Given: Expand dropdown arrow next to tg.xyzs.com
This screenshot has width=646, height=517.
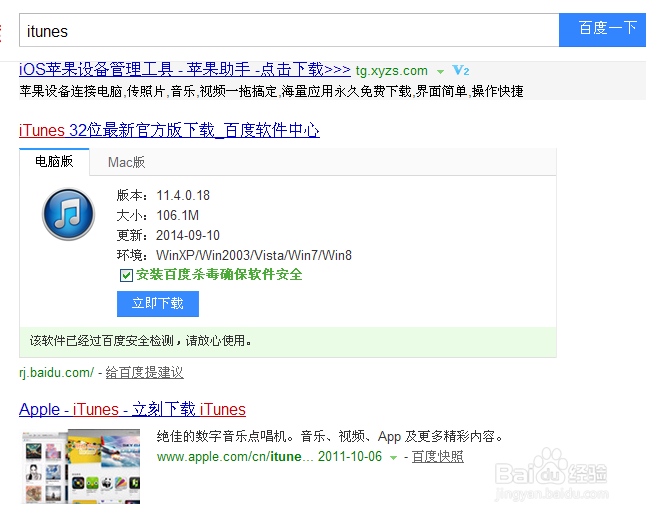Looking at the screenshot, I should coord(440,72).
